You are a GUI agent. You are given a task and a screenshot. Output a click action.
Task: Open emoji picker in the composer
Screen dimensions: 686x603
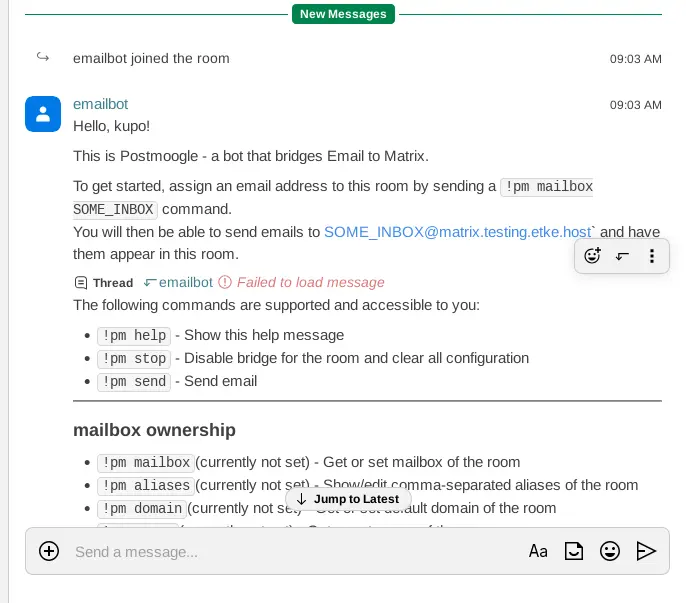(x=610, y=551)
